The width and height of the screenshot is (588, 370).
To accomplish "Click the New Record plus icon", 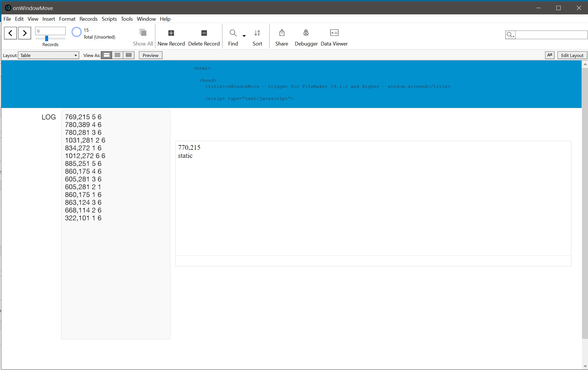I will (x=171, y=33).
